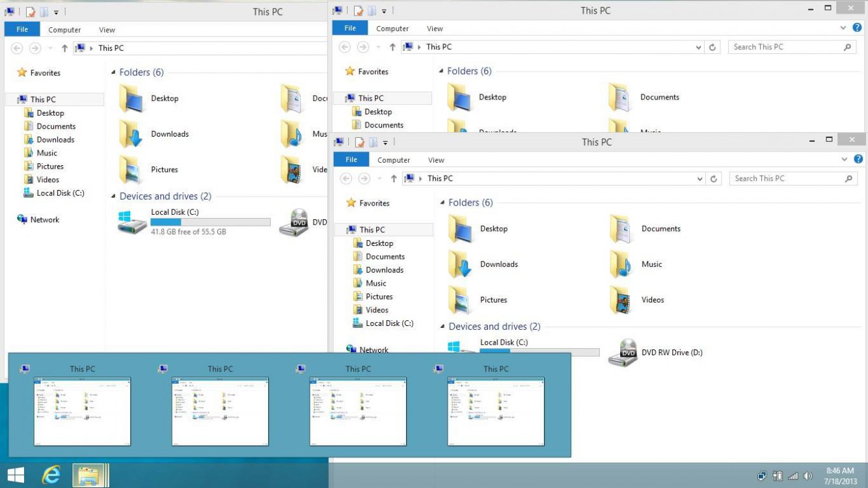Open Local Disk (C:) drive in the left window
The height and width of the screenshot is (488, 868).
[193, 222]
